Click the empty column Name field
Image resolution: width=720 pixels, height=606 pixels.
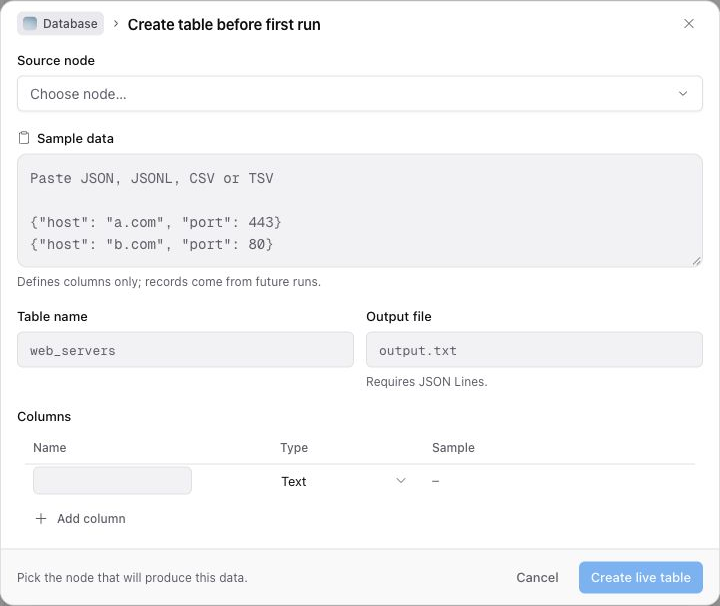pos(112,481)
